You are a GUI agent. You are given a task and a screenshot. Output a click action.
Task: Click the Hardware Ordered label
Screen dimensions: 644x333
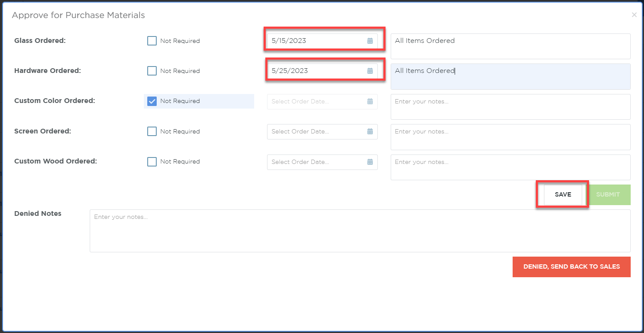tap(48, 71)
